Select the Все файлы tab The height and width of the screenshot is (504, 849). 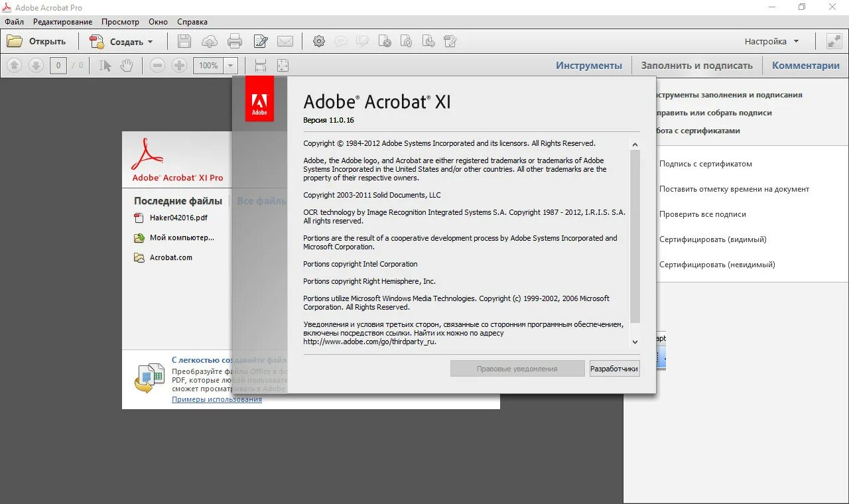262,201
